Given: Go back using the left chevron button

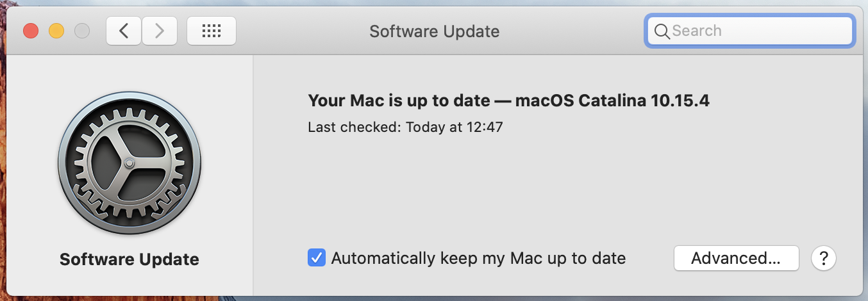Looking at the screenshot, I should [124, 31].
